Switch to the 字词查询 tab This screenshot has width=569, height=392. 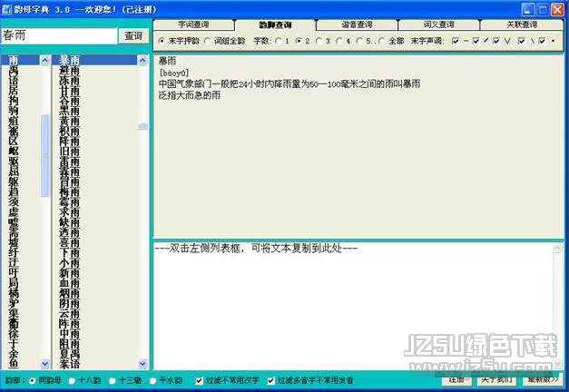pyautogui.click(x=193, y=24)
